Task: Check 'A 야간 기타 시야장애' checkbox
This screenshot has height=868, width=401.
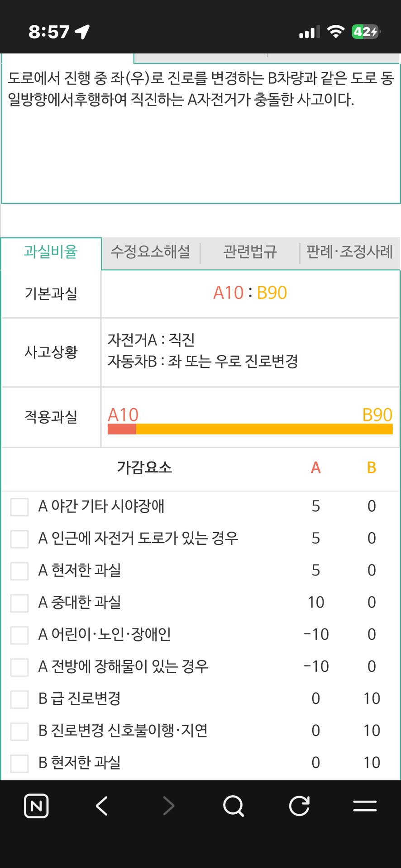Action: click(19, 507)
